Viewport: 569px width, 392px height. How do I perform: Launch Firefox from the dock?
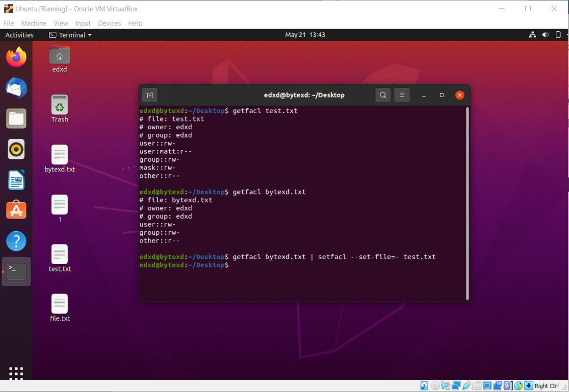(x=16, y=57)
